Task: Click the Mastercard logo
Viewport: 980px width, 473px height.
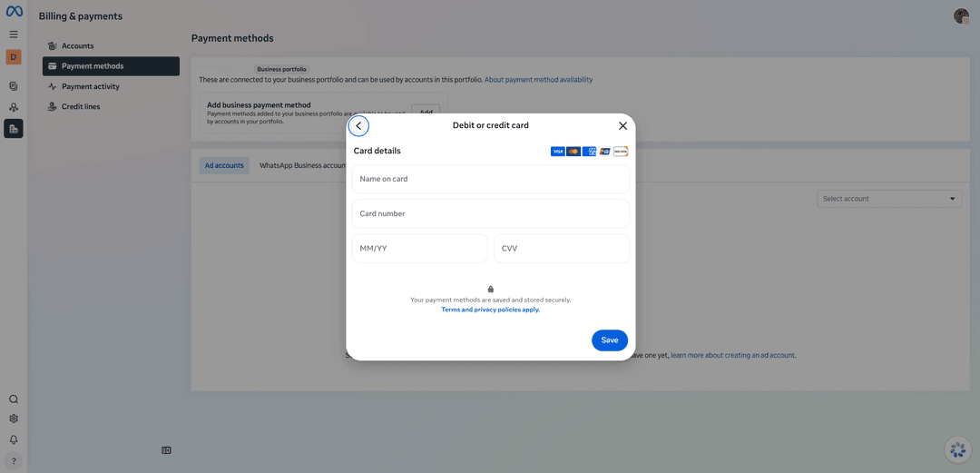Action: pyautogui.click(x=573, y=152)
